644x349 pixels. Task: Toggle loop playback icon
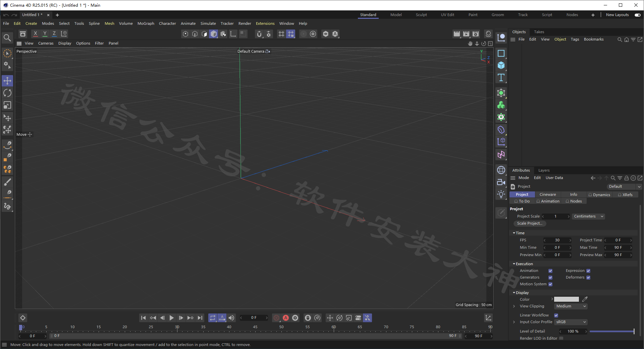point(213,318)
